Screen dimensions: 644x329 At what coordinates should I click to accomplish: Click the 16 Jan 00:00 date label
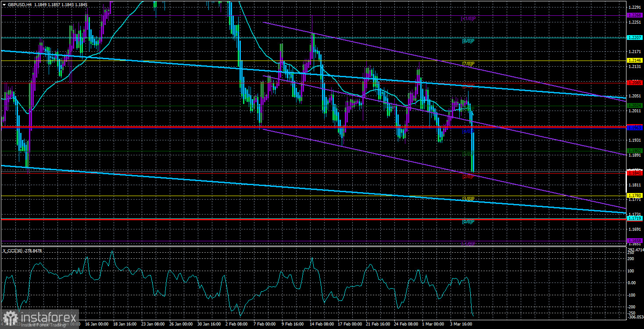pos(97,325)
